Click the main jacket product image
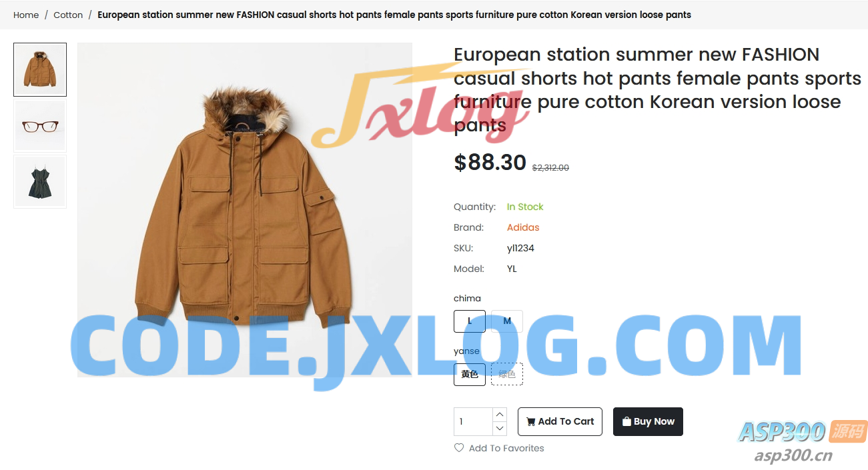This screenshot has height=470, width=868. [245, 210]
